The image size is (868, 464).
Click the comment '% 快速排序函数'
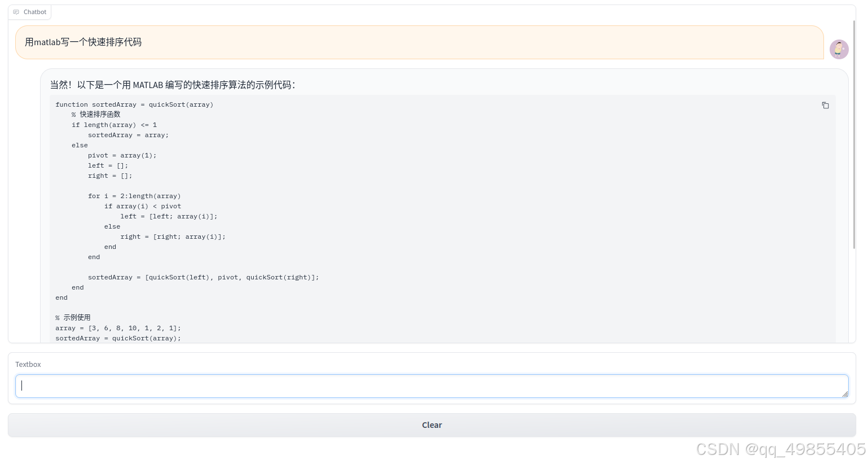pos(96,115)
